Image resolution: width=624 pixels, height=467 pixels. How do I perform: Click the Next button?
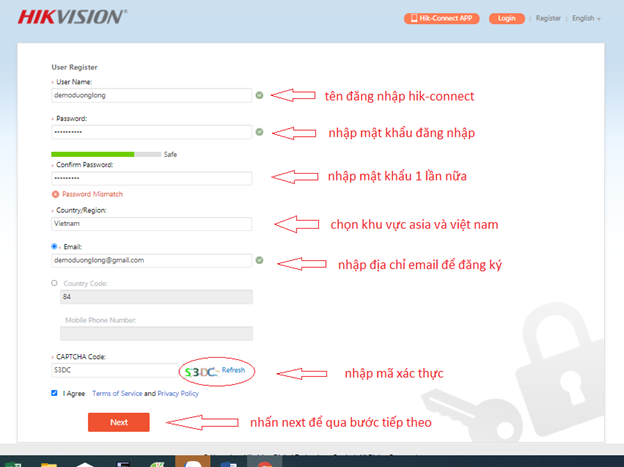click(119, 422)
